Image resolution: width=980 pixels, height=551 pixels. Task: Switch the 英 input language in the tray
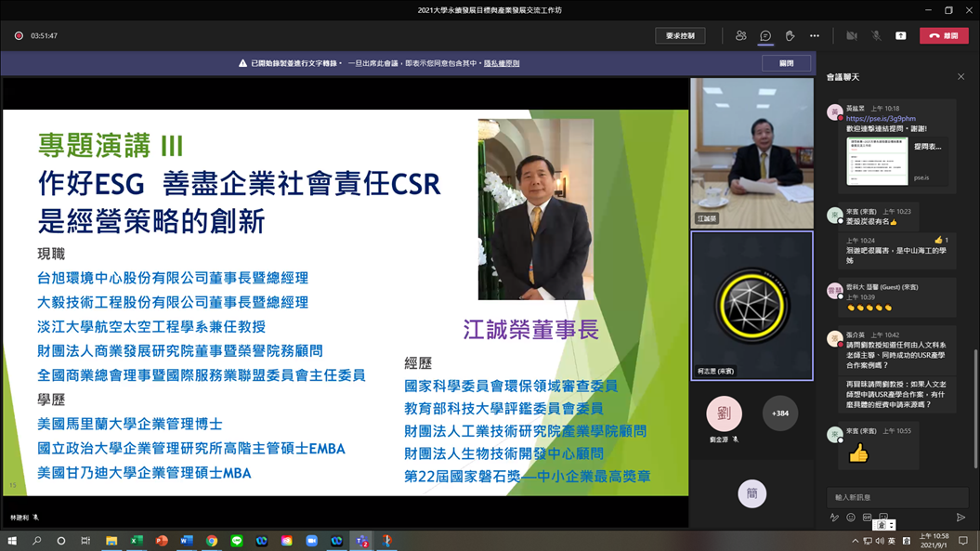pos(894,539)
